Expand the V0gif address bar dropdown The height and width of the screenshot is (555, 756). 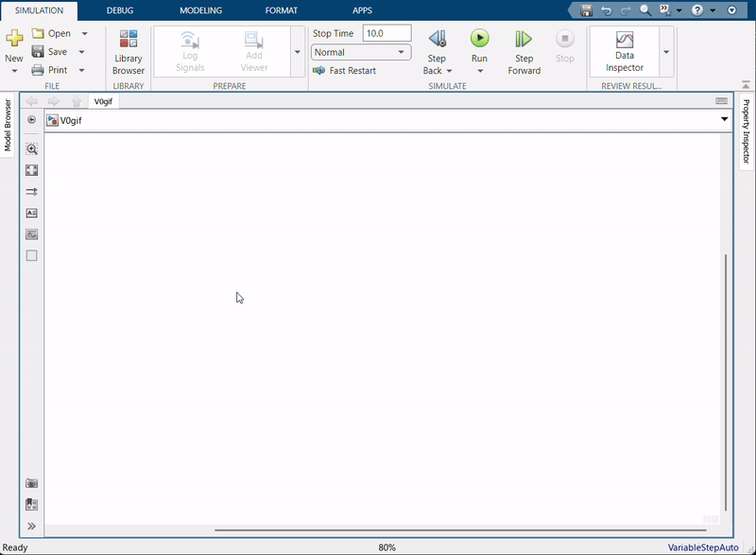point(725,120)
